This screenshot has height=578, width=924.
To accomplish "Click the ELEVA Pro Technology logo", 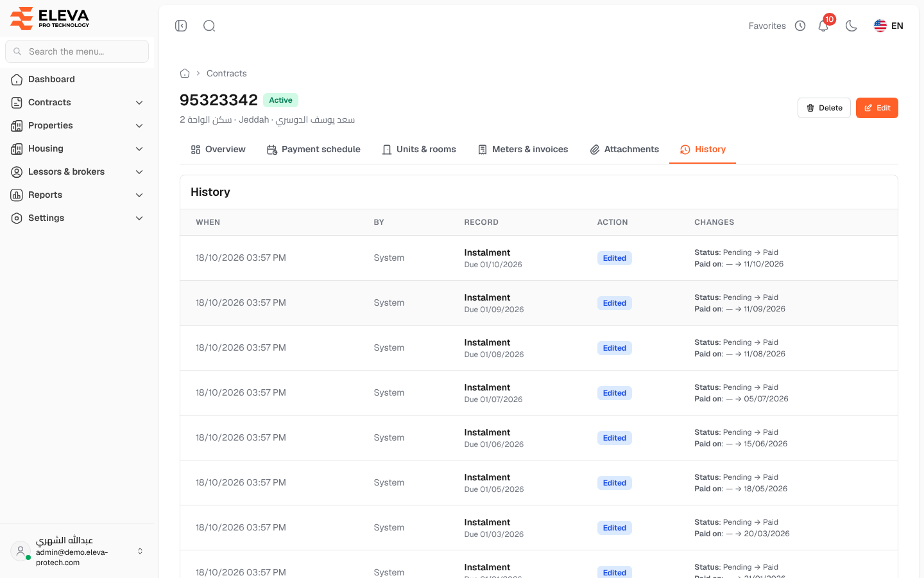I will coord(50,19).
